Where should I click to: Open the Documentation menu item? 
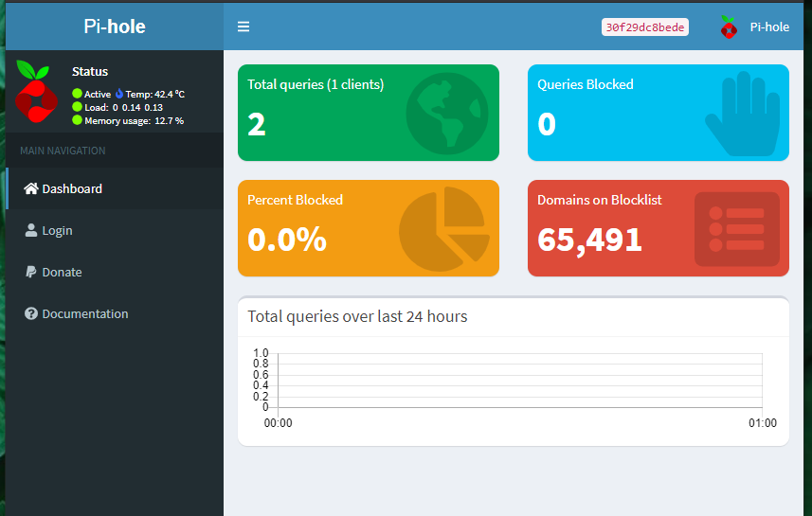point(115,313)
